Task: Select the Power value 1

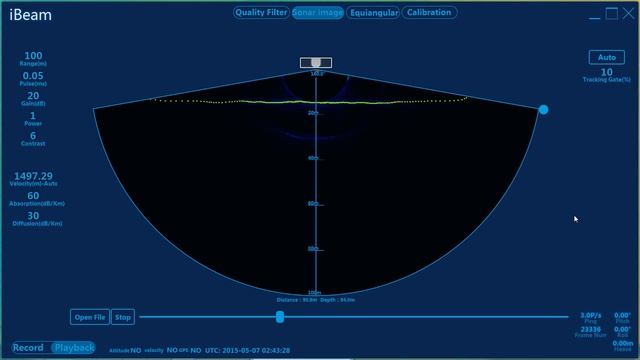Action: [33, 116]
